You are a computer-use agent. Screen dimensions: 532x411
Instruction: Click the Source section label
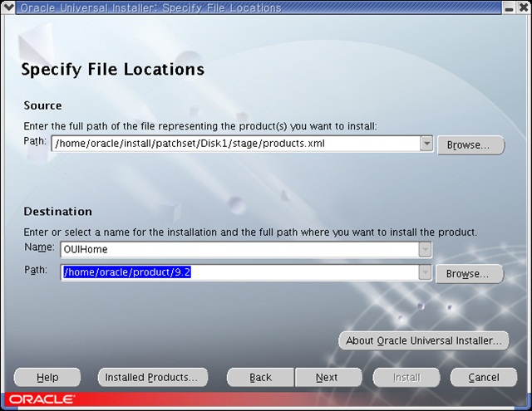click(42, 105)
